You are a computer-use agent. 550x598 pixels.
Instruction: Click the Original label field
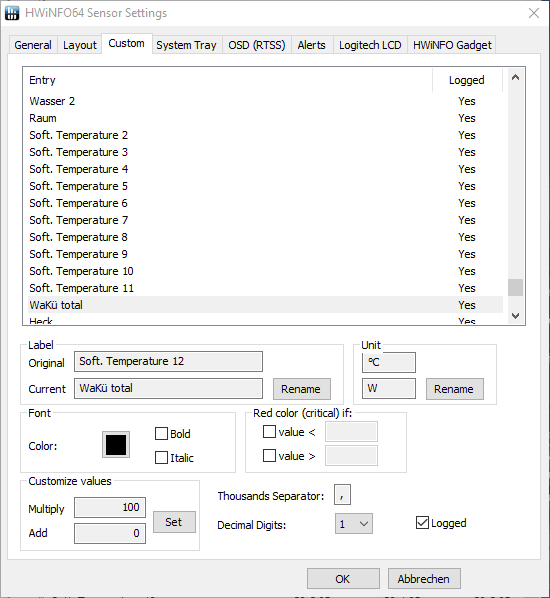pos(168,362)
